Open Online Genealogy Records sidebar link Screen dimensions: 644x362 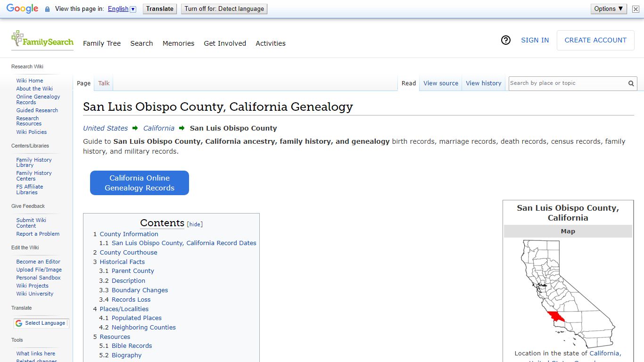tap(38, 99)
